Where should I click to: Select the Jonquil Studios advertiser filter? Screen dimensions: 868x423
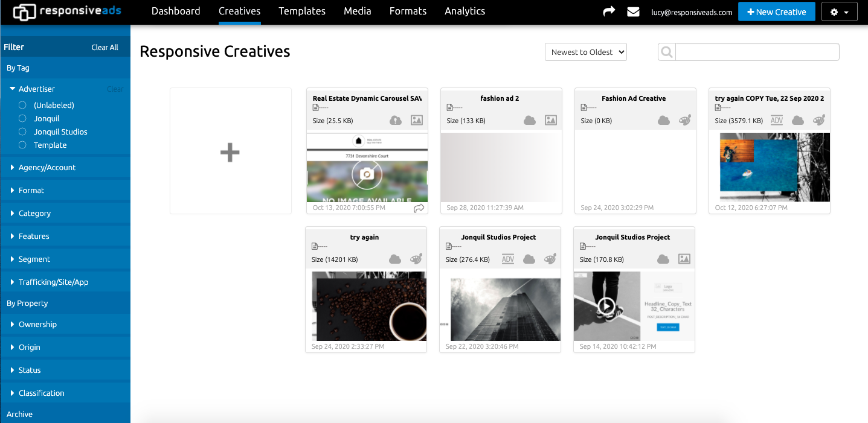22,132
